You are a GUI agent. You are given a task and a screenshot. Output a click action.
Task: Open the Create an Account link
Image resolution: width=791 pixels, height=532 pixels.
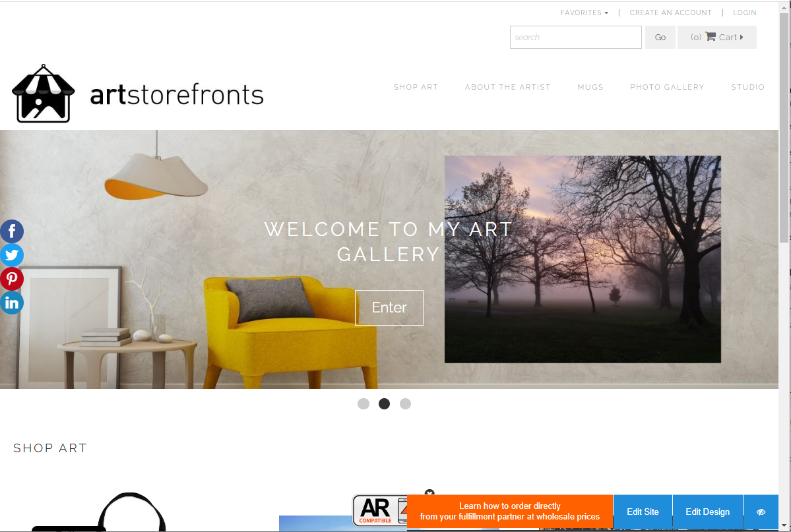click(670, 13)
